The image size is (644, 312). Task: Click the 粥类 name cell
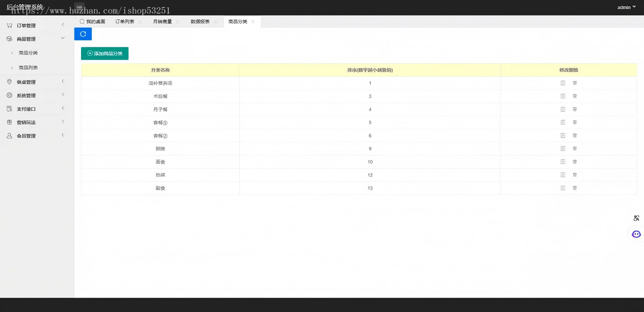160,149
